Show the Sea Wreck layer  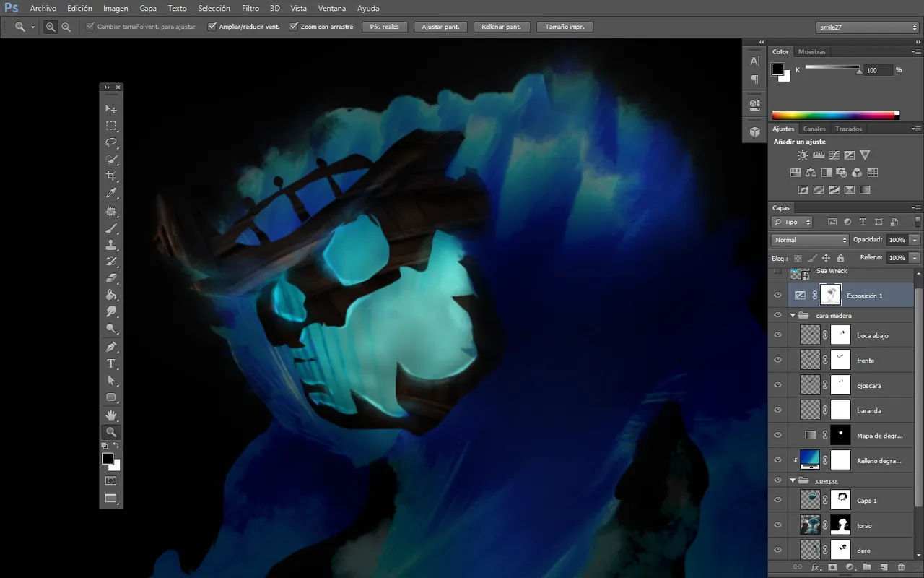(777, 272)
